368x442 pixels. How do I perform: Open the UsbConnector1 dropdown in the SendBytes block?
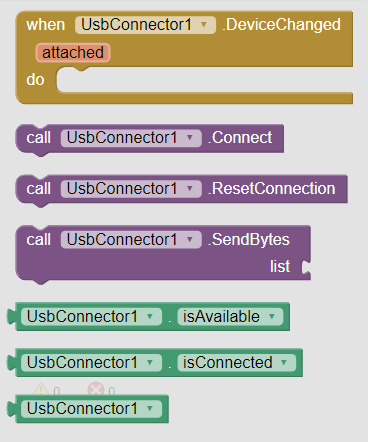tap(131, 239)
